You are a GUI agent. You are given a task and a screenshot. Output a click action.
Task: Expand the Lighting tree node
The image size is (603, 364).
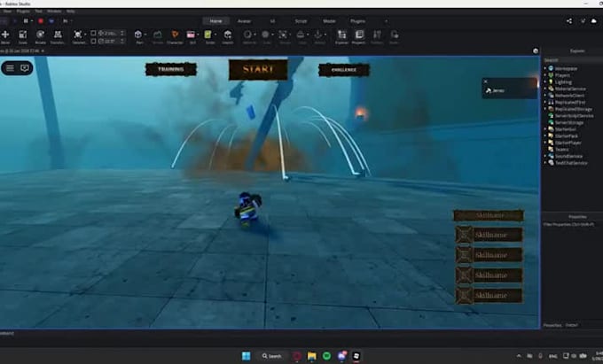tap(545, 81)
